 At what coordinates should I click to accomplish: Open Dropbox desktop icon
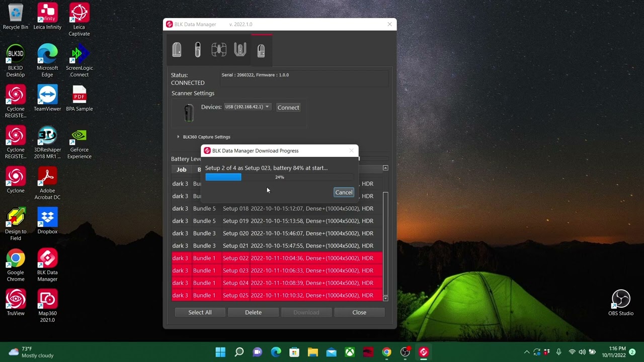[47, 221]
